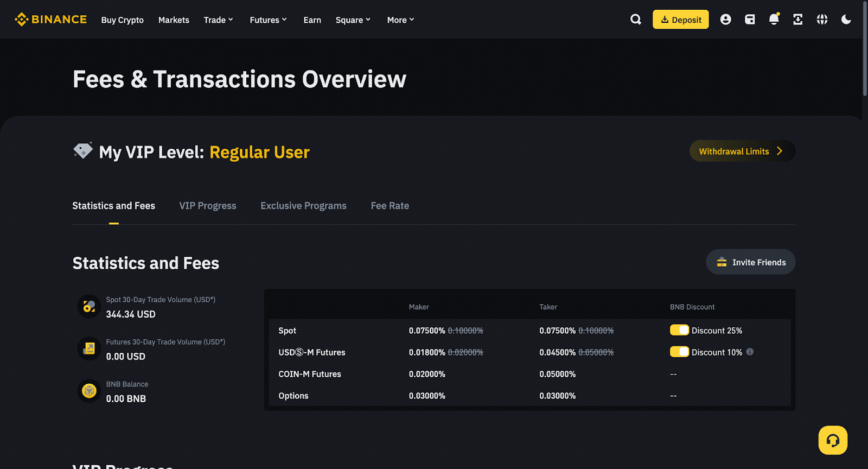This screenshot has width=868, height=469.
Task: Click the Options row label
Action: click(293, 396)
